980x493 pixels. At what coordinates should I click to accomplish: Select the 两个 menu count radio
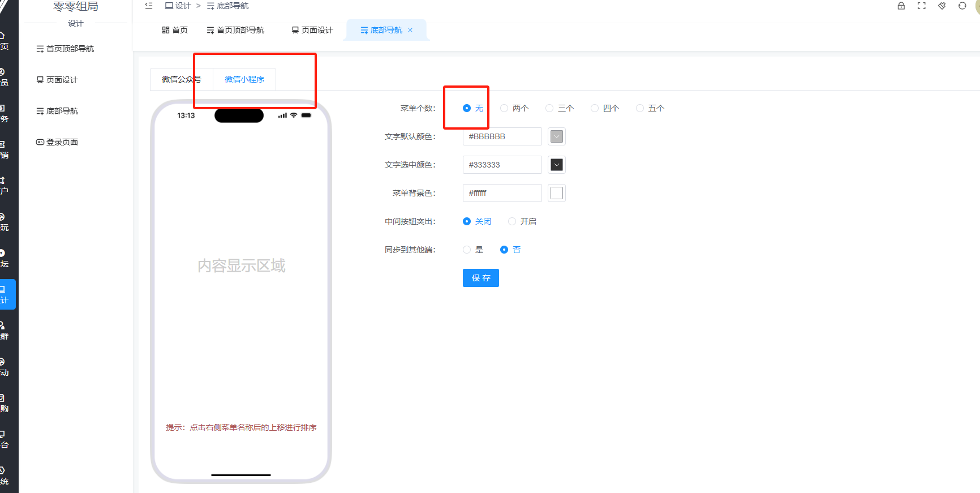(x=504, y=108)
